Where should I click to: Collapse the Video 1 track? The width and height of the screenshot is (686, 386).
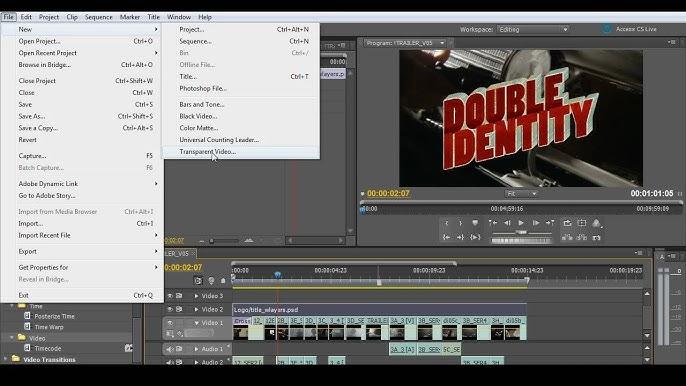(196, 323)
